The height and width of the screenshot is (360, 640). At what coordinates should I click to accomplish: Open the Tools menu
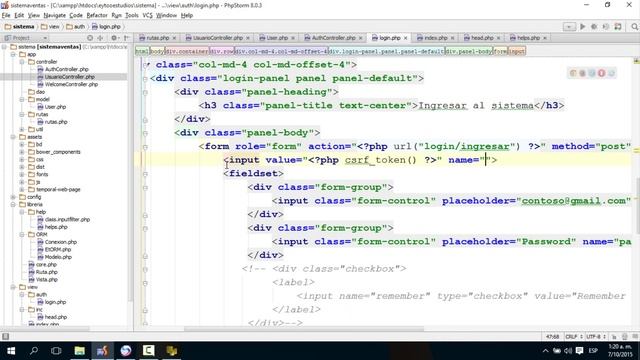pyautogui.click(x=131, y=15)
